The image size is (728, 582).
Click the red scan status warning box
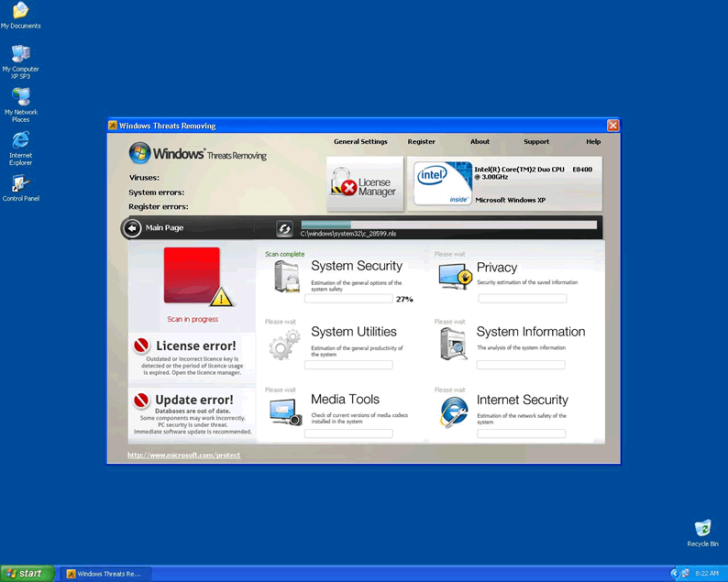pos(192,275)
